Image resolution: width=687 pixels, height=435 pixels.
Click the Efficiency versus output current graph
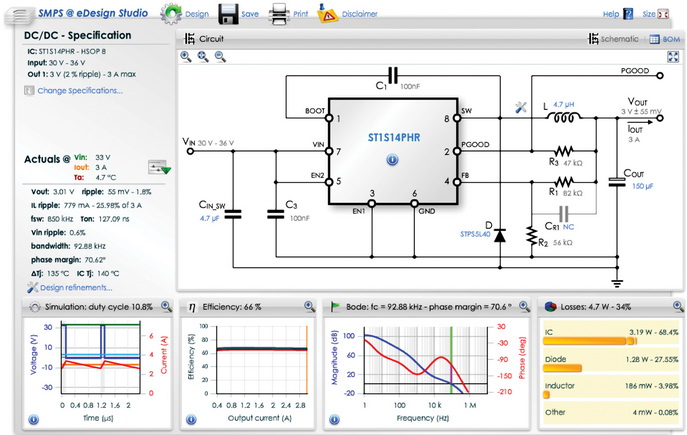(262, 360)
